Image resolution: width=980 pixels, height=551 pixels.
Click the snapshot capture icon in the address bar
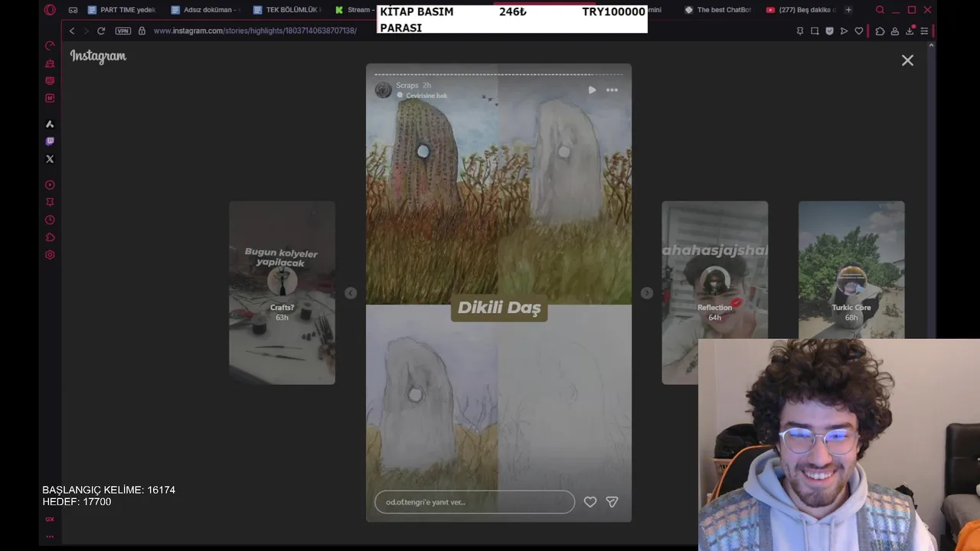coord(815,31)
